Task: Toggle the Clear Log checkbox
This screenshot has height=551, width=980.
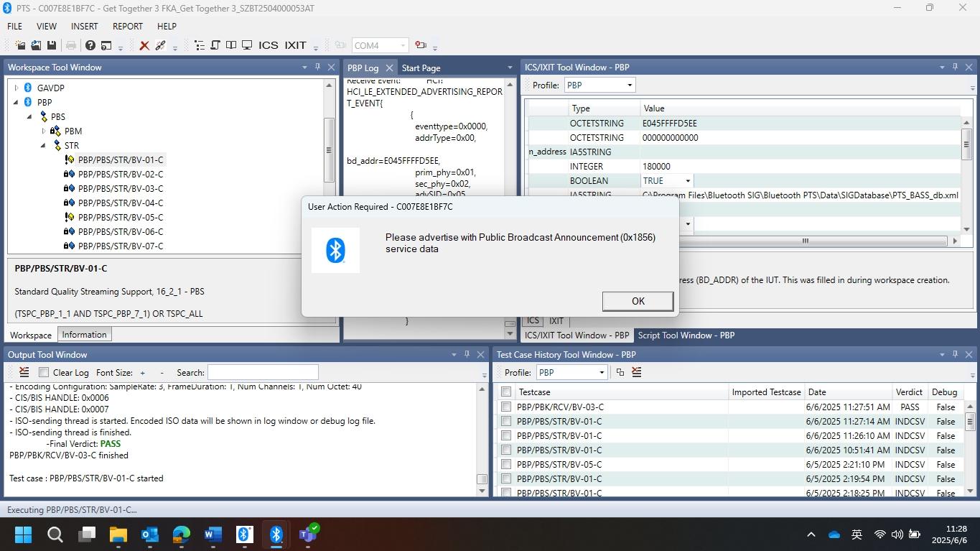Action: pyautogui.click(x=44, y=372)
